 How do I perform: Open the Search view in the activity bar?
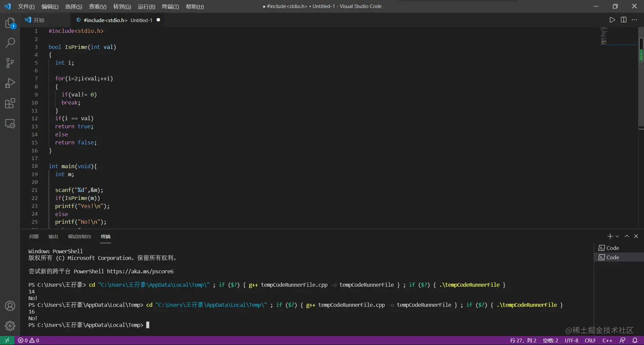[x=10, y=43]
